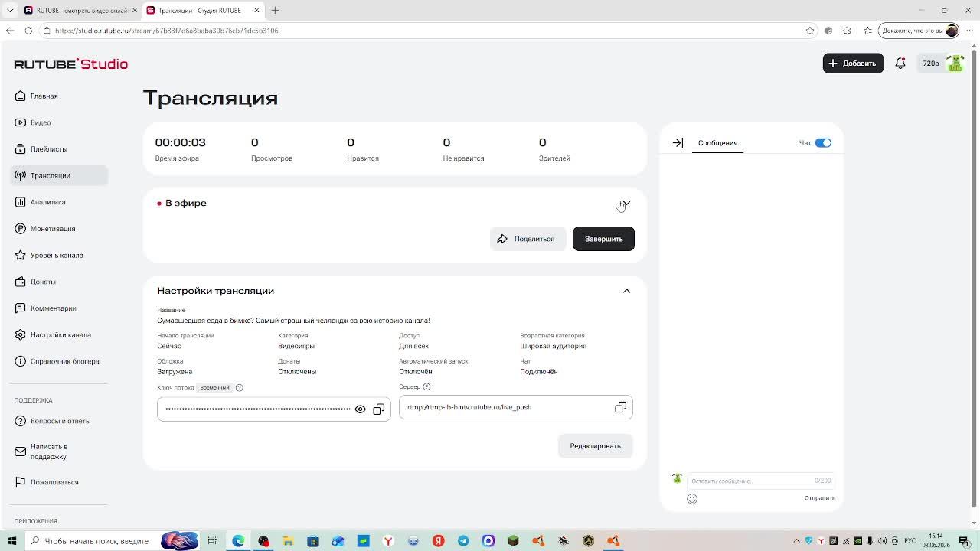
Task: Click the browser address bar
Action: click(429, 31)
